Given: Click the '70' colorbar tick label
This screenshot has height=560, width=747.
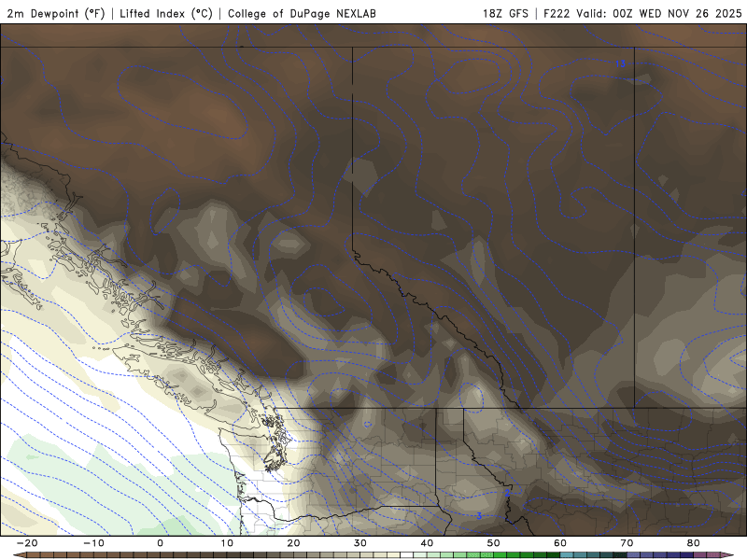Looking at the screenshot, I should point(627,543).
